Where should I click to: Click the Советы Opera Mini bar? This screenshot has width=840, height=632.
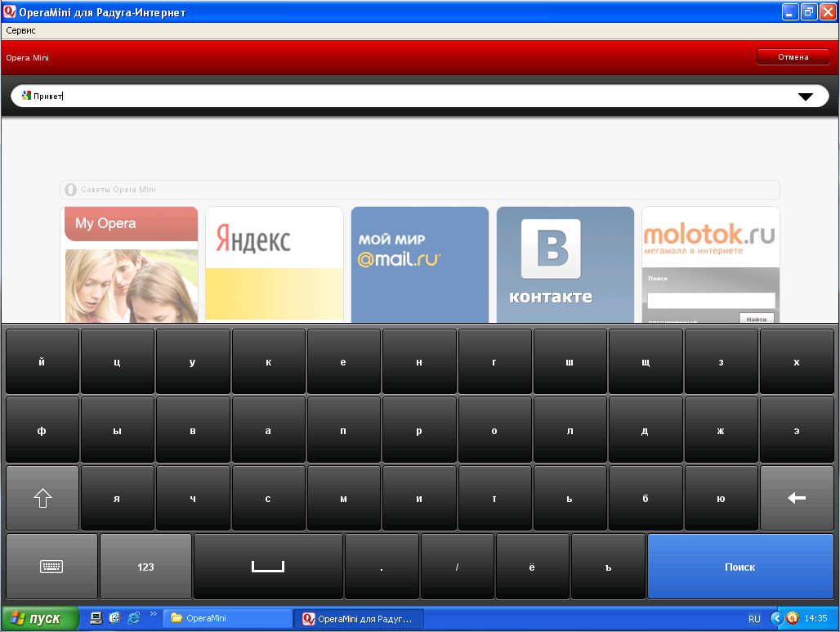tap(420, 189)
